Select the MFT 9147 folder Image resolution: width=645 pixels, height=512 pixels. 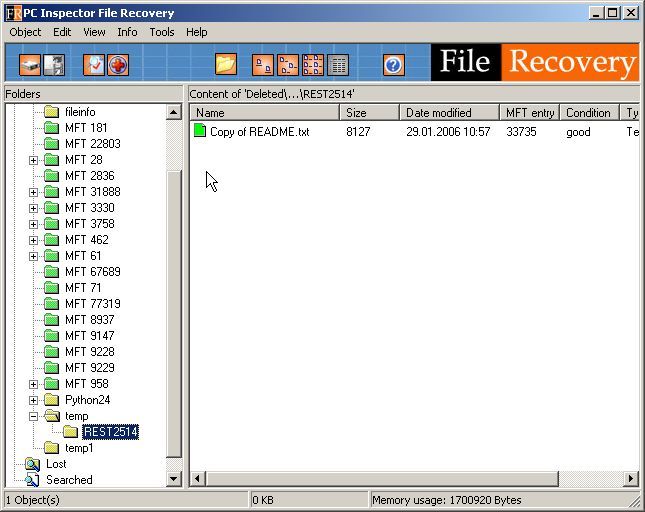[x=90, y=336]
